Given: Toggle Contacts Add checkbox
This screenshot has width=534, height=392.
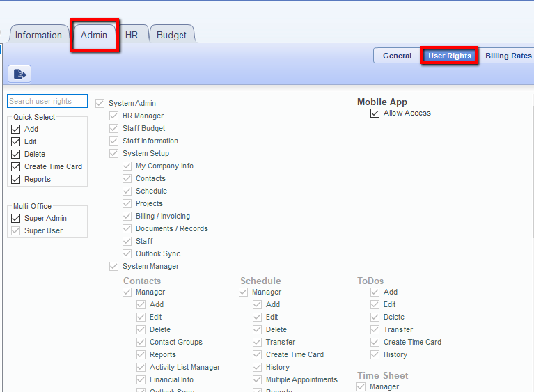Looking at the screenshot, I should (141, 304).
